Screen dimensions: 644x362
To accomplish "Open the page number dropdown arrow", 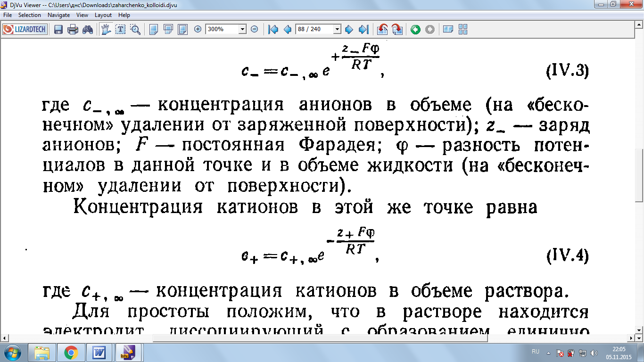I will point(337,29).
